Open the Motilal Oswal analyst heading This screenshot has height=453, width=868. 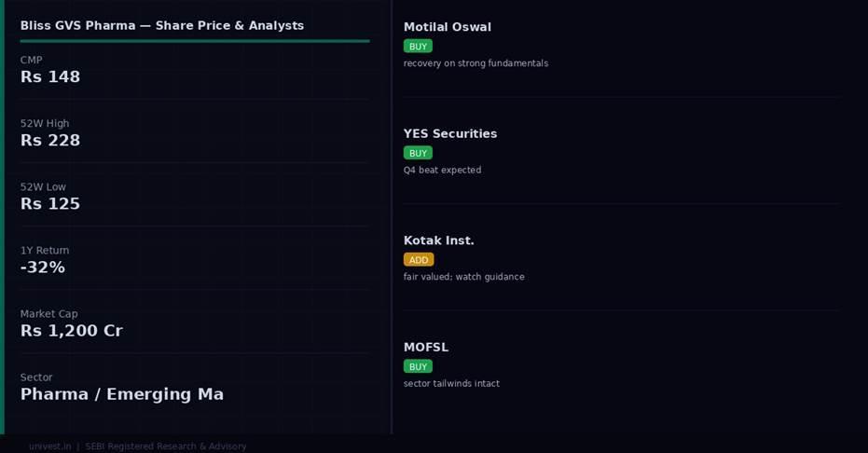(448, 27)
